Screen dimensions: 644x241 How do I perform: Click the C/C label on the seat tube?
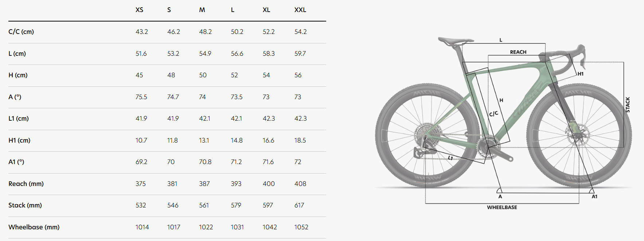493,114
